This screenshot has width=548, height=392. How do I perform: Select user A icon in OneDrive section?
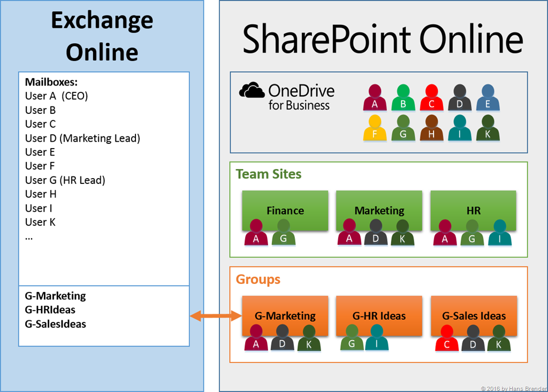(x=375, y=98)
